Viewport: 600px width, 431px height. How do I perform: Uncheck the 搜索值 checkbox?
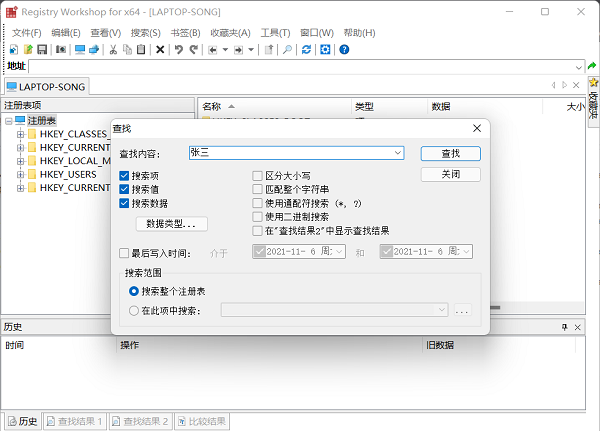[x=124, y=189]
